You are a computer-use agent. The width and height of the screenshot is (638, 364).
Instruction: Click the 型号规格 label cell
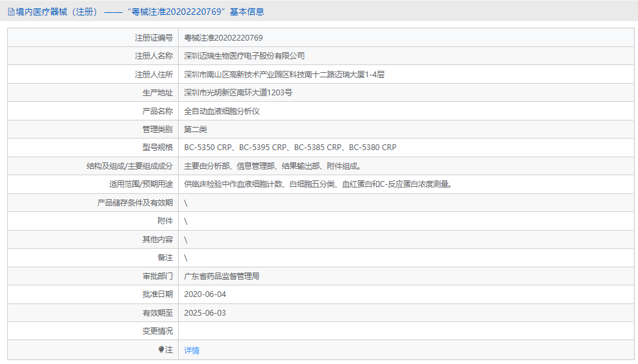click(93, 148)
